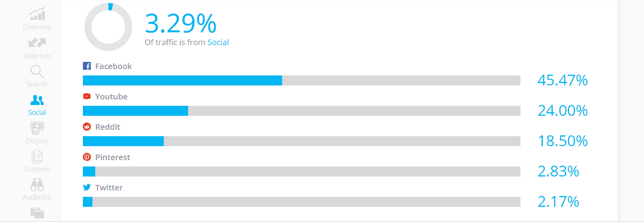Select the Social people icon
This screenshot has width=644, height=222.
click(x=37, y=100)
